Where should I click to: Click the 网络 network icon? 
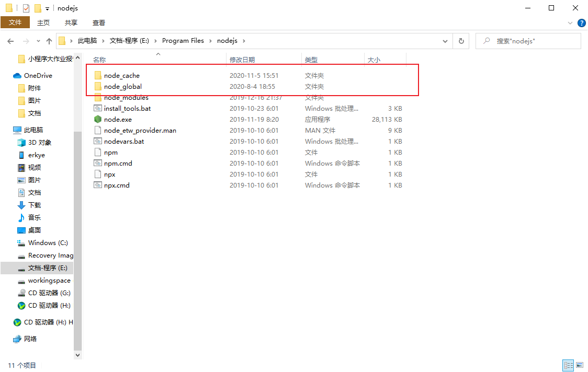tap(17, 339)
